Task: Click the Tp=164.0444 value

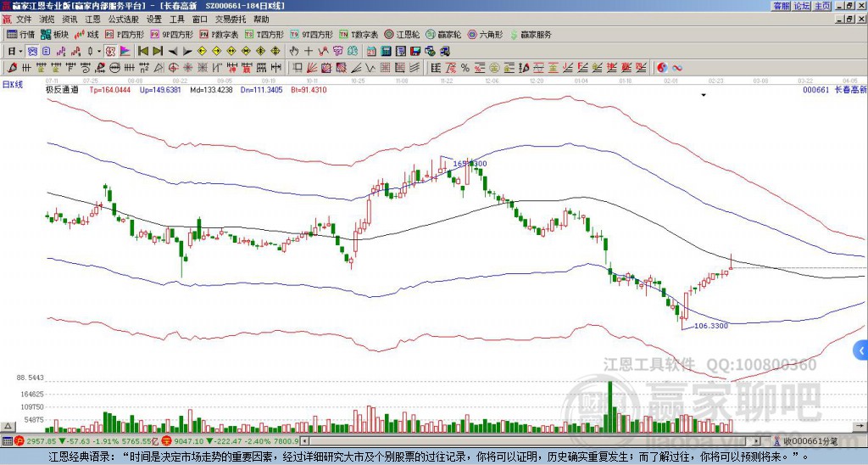Action: (x=109, y=90)
